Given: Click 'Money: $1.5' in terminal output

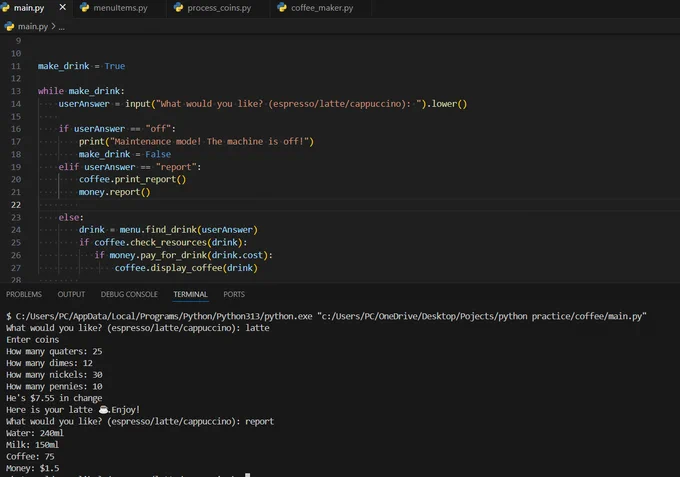Looking at the screenshot, I should pyautogui.click(x=33, y=468).
